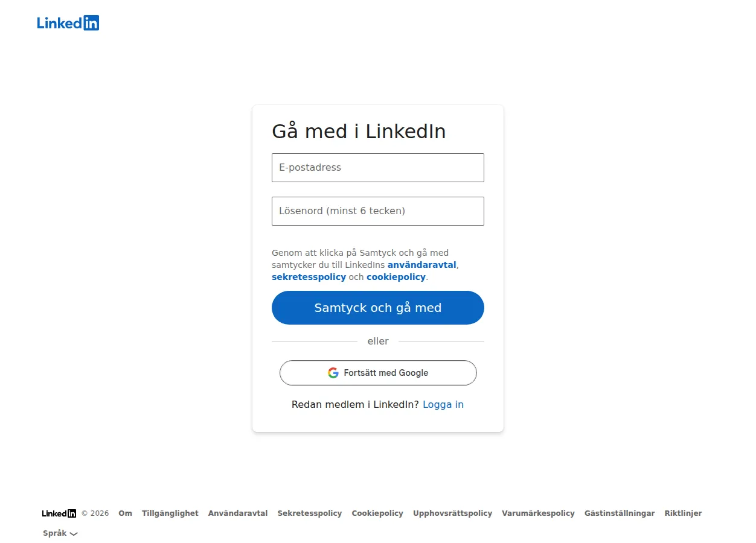Viewport: 756px width, 543px height.
Task: Open Upphovsrättspolicy footer link
Action: coord(452,513)
